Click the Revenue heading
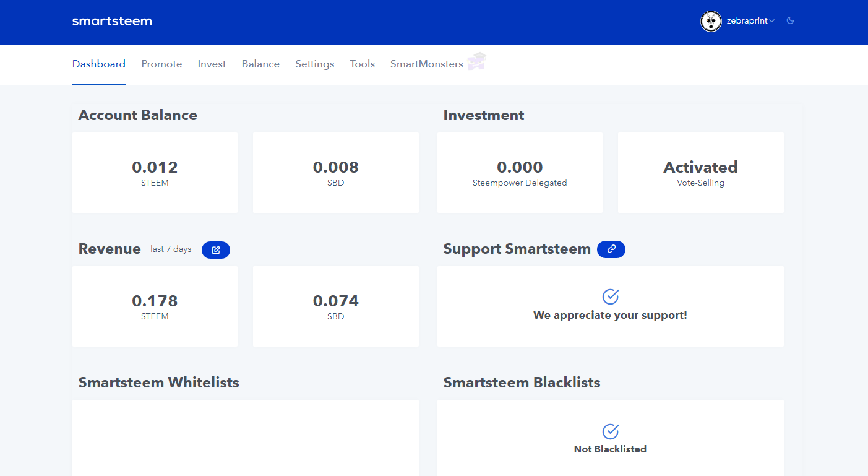868x476 pixels. pyautogui.click(x=110, y=249)
